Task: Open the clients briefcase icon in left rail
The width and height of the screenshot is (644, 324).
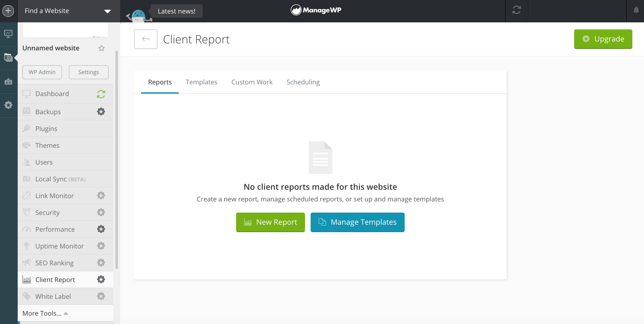Action: tap(8, 82)
